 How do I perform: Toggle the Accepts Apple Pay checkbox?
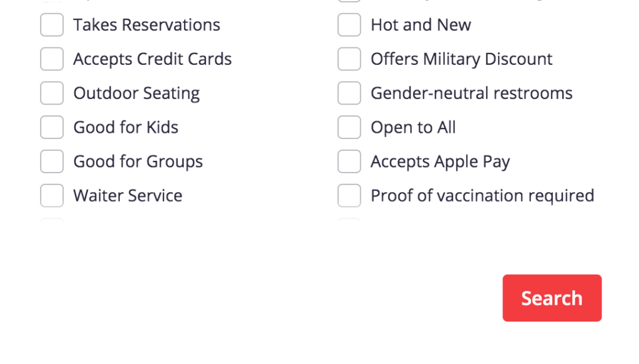(x=349, y=161)
